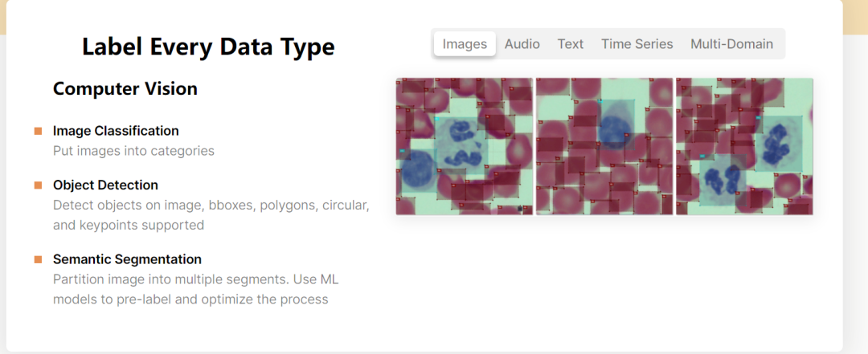
Task: Open the third annotated blood cell image
Action: click(x=744, y=146)
